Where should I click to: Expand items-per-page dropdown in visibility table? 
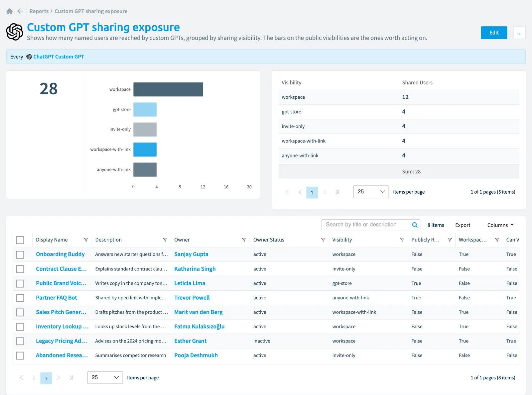[371, 192]
